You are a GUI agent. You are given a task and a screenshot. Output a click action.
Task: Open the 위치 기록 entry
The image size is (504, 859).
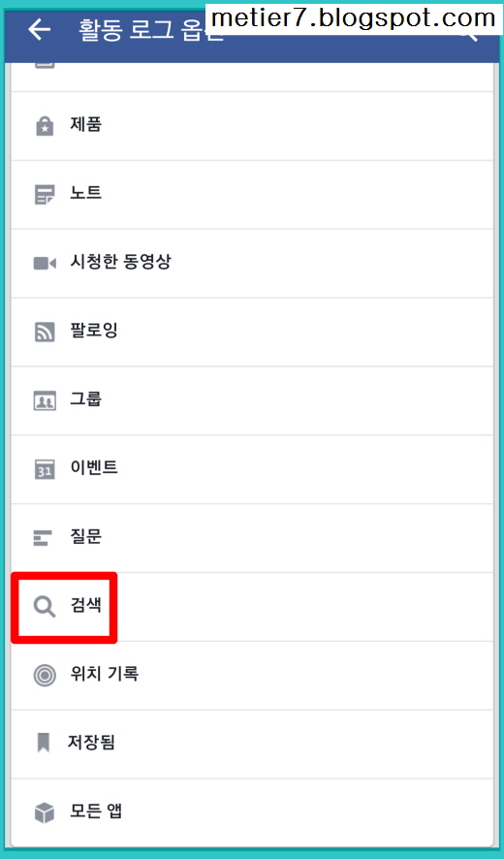click(252, 676)
